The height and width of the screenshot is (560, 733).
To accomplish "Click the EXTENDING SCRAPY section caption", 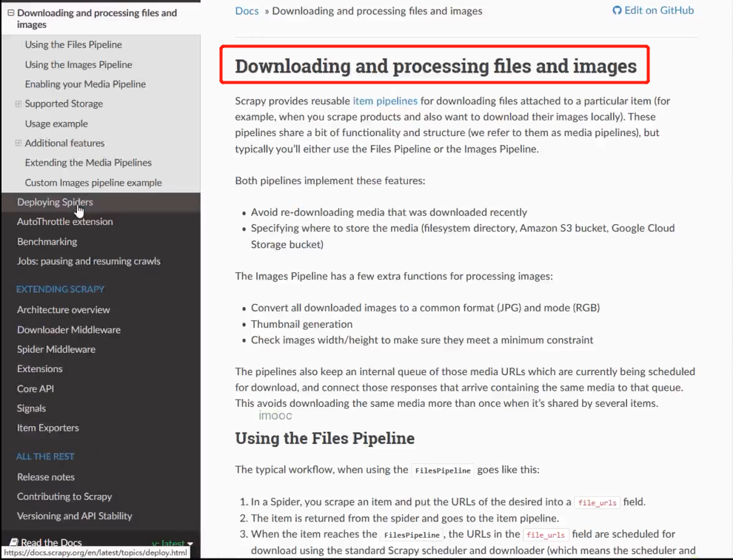I will (x=60, y=289).
